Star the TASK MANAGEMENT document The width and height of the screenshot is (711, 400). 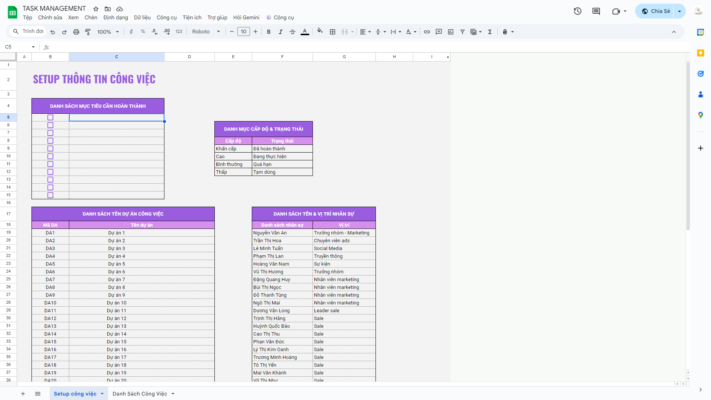coord(95,8)
